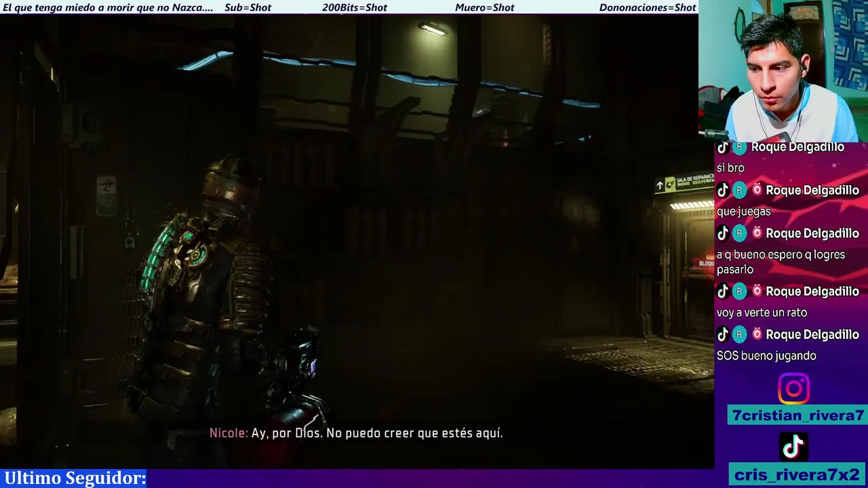
Task: Click the red badge icon above 'a q bueno espero'
Action: 757,233
